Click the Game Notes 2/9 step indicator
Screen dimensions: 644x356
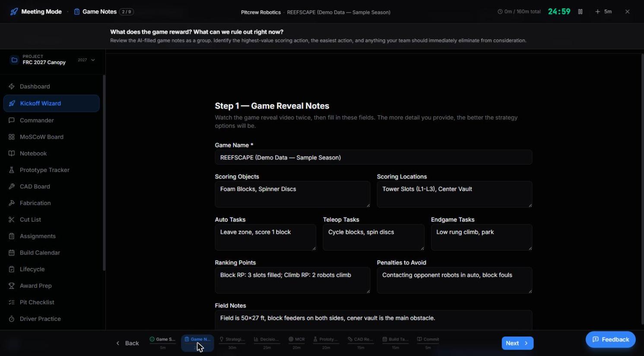tap(104, 12)
